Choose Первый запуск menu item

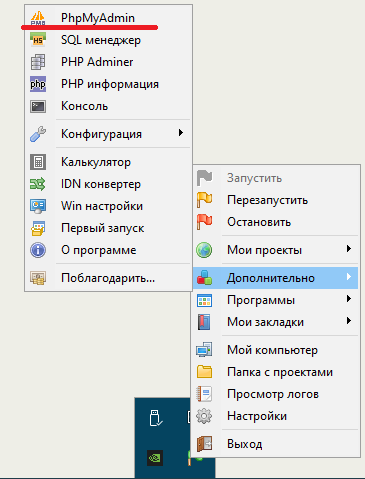pos(108,228)
